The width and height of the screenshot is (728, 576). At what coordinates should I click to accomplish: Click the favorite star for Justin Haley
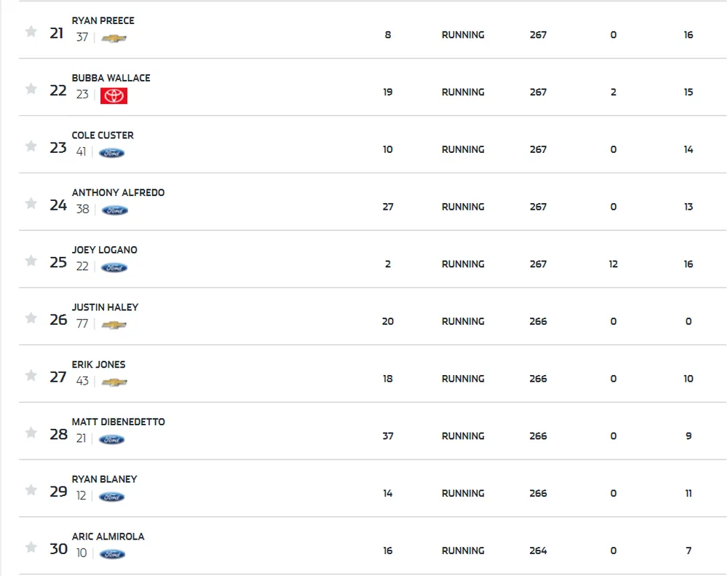(31, 318)
